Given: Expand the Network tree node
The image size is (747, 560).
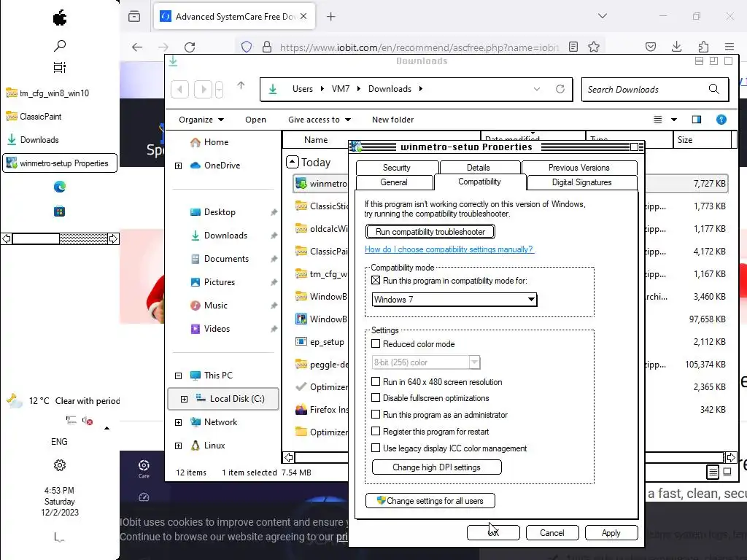Looking at the screenshot, I should click(178, 422).
